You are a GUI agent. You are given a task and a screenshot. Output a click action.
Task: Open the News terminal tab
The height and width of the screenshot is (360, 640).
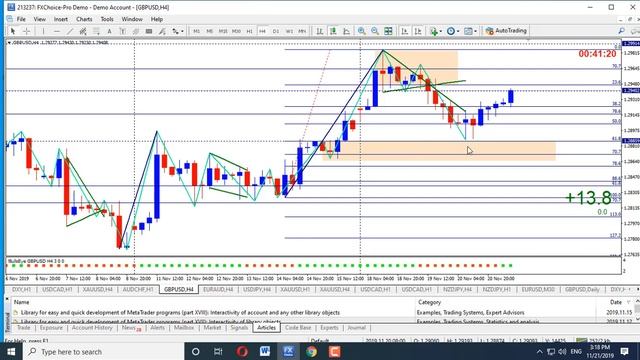[x=131, y=328]
